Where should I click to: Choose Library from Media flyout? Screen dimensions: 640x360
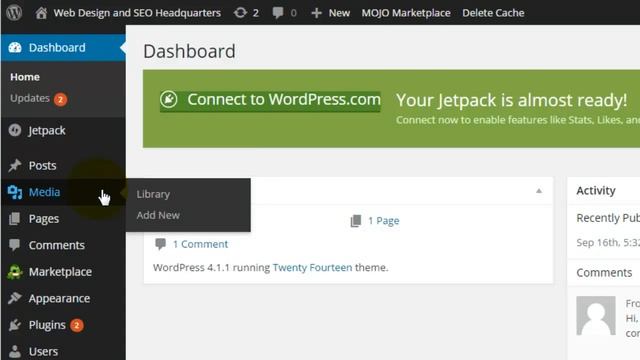153,194
